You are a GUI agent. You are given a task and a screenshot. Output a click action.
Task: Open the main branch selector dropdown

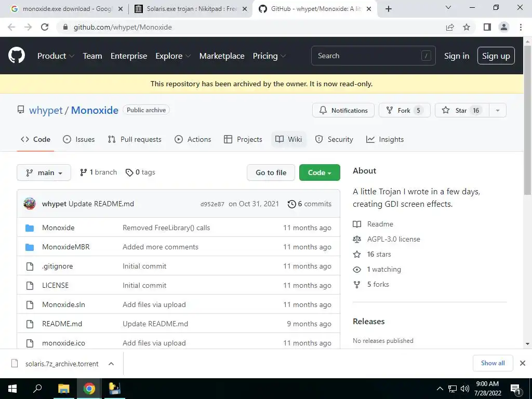[x=44, y=172]
